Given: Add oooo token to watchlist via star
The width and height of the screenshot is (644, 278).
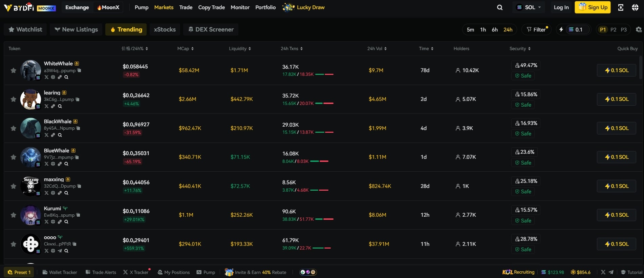Looking at the screenshot, I should click(x=13, y=244).
